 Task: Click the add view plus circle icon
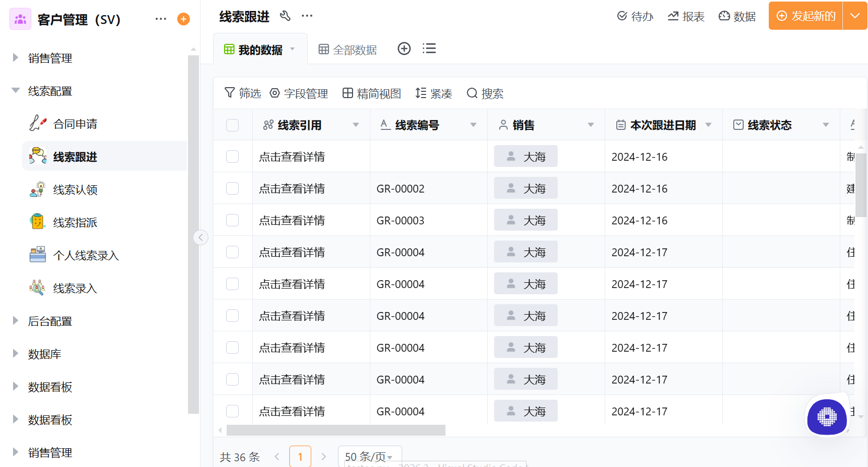click(404, 49)
